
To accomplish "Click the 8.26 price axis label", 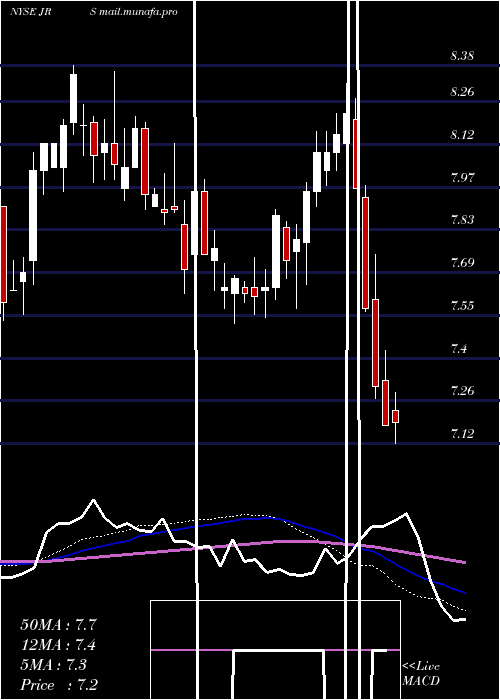I will click(462, 92).
